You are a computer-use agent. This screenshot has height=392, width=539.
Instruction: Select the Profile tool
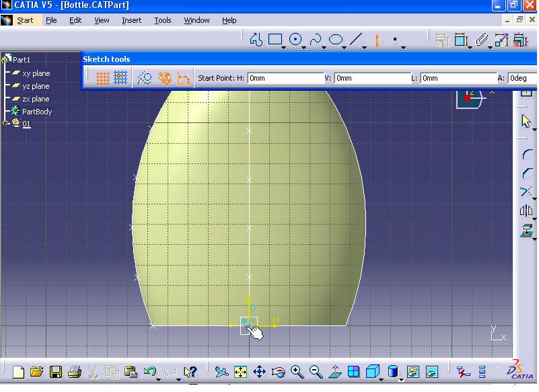pyautogui.click(x=256, y=40)
